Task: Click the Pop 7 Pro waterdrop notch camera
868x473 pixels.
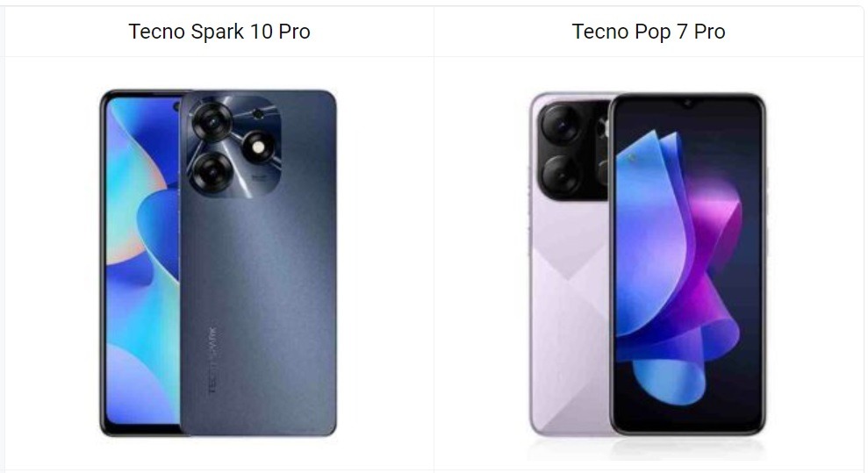Action: click(x=688, y=104)
